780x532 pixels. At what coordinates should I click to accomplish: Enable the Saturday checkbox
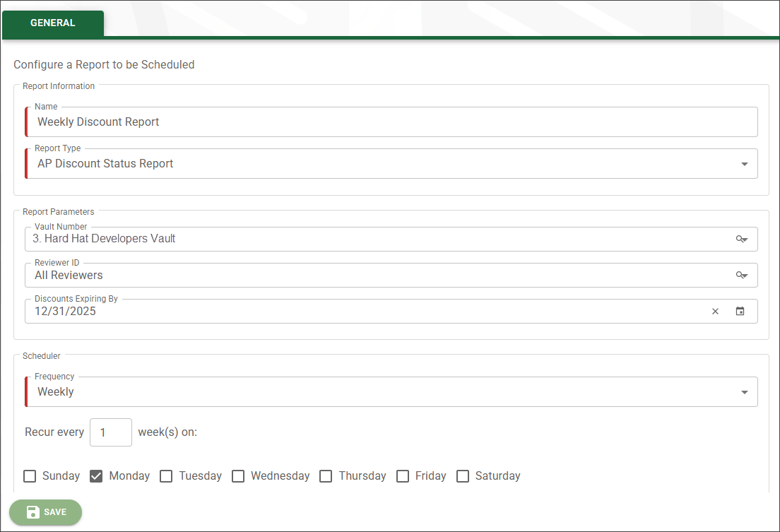(463, 476)
